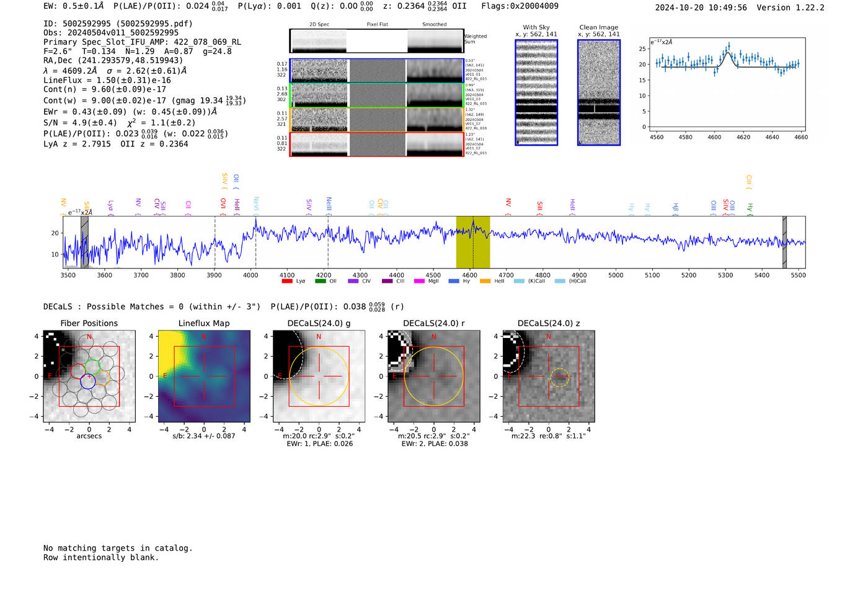
Task: Click the (K)CaII legend swatch
Action: click(519, 281)
